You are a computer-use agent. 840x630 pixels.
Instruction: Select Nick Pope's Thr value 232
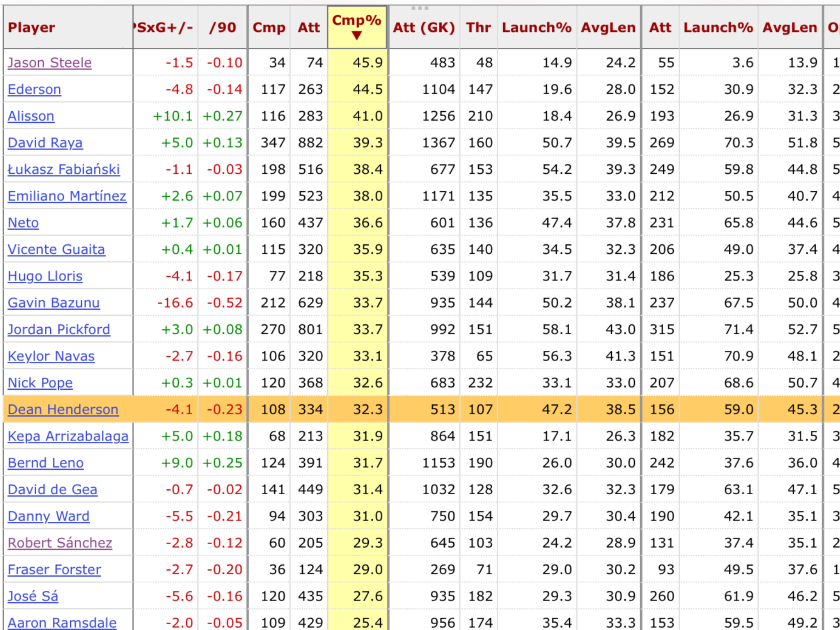[480, 383]
